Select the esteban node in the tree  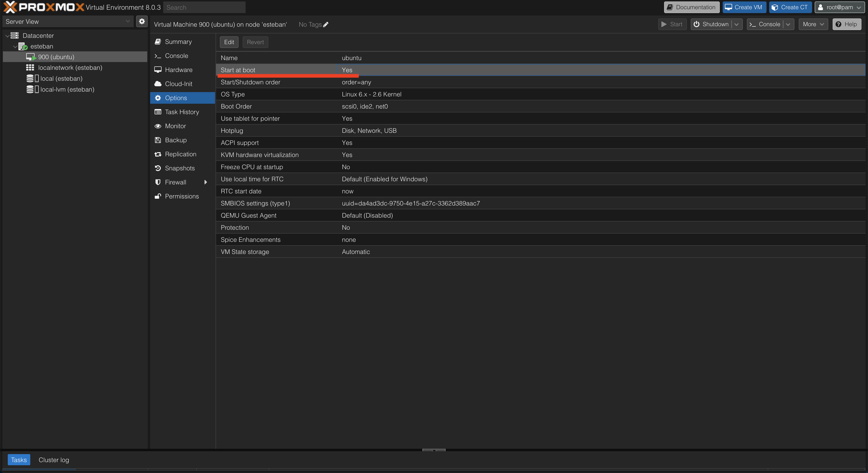42,46
